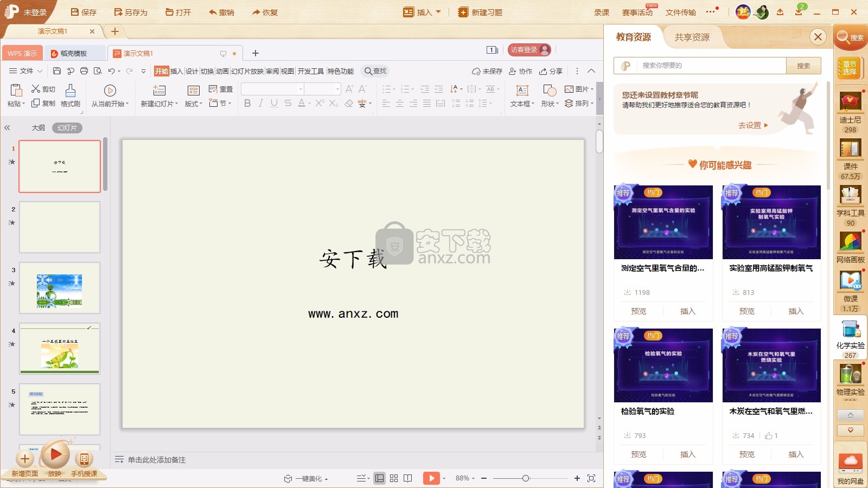Screen dimensions: 868x488
Task: Click the 访客登录 button
Action: pyautogui.click(x=529, y=49)
